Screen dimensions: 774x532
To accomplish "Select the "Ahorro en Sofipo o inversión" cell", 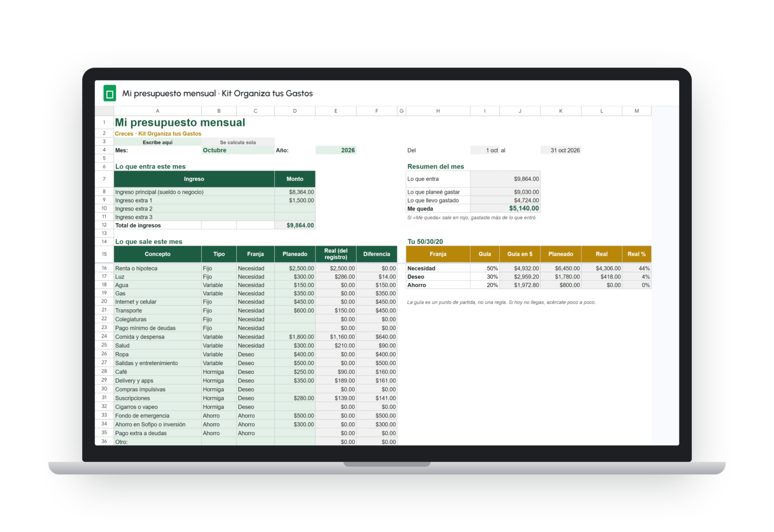I will (x=157, y=424).
